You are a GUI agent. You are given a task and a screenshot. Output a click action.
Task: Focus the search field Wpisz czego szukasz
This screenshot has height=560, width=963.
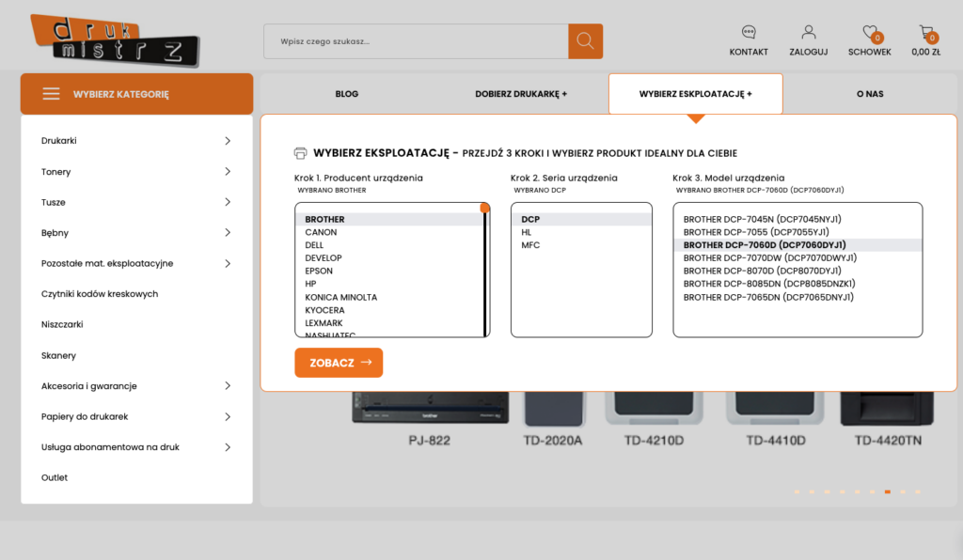(416, 41)
